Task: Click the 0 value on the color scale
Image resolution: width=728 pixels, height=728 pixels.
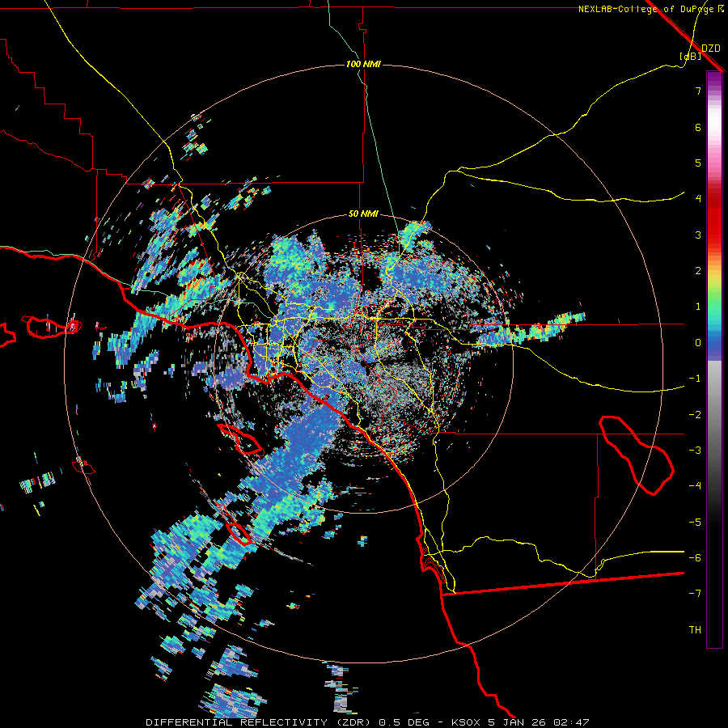Action: tap(698, 343)
